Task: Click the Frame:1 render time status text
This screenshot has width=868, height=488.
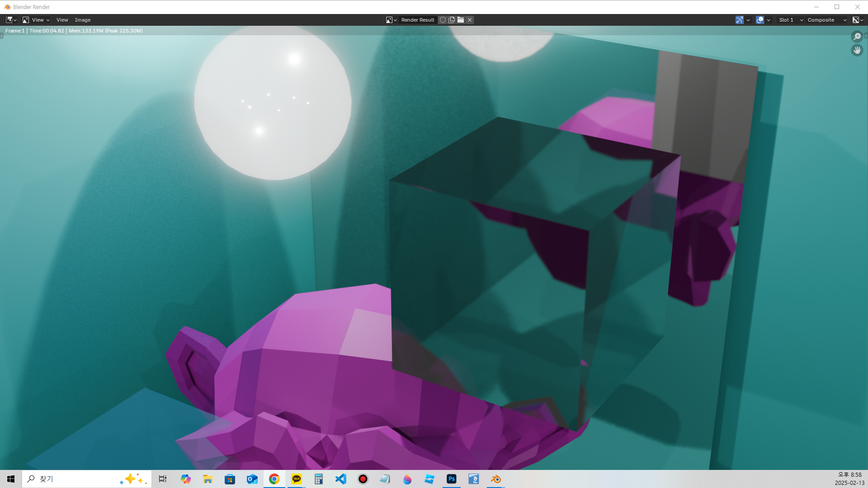Action: coord(74,31)
